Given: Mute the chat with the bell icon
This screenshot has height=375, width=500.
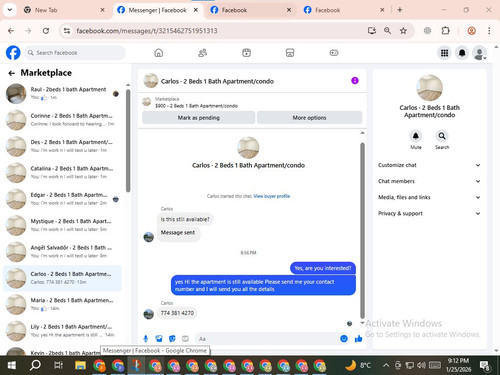Looking at the screenshot, I should pyautogui.click(x=416, y=136).
